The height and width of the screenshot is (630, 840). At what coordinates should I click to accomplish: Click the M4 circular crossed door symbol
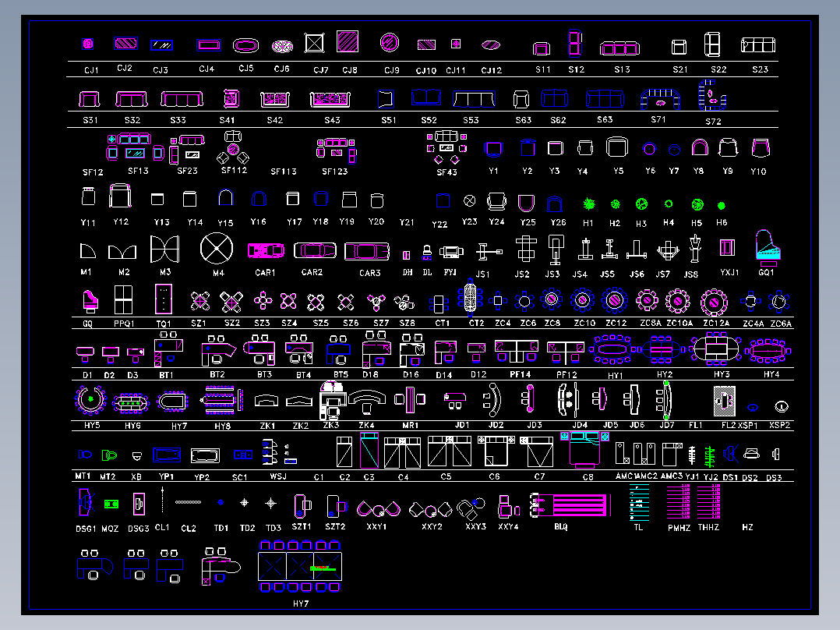coord(217,248)
